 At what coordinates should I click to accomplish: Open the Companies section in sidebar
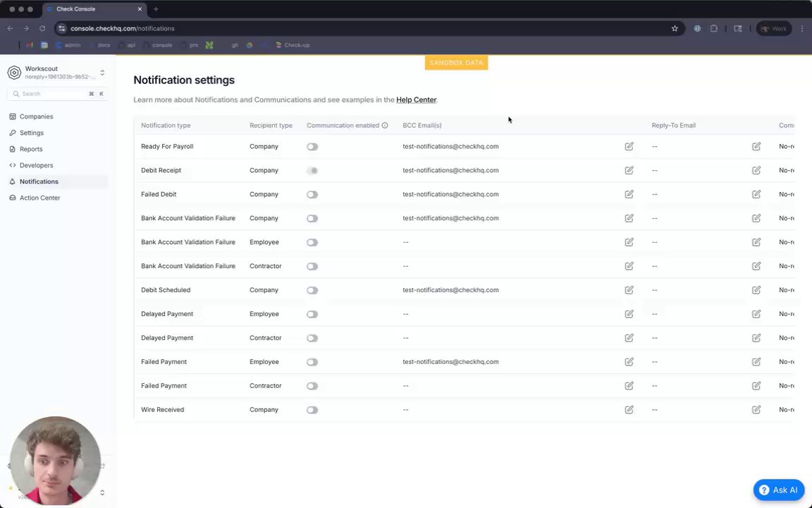point(36,116)
